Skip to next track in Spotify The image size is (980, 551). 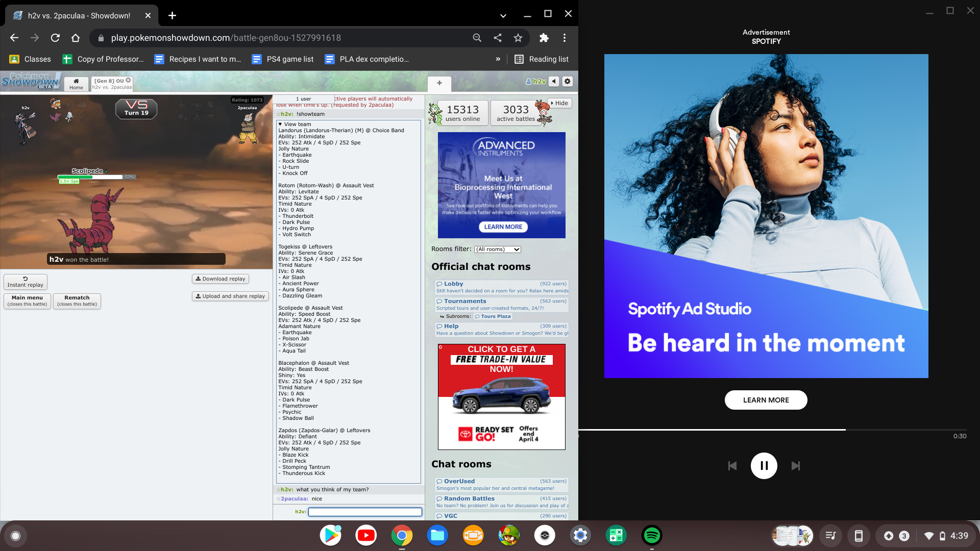click(x=796, y=466)
